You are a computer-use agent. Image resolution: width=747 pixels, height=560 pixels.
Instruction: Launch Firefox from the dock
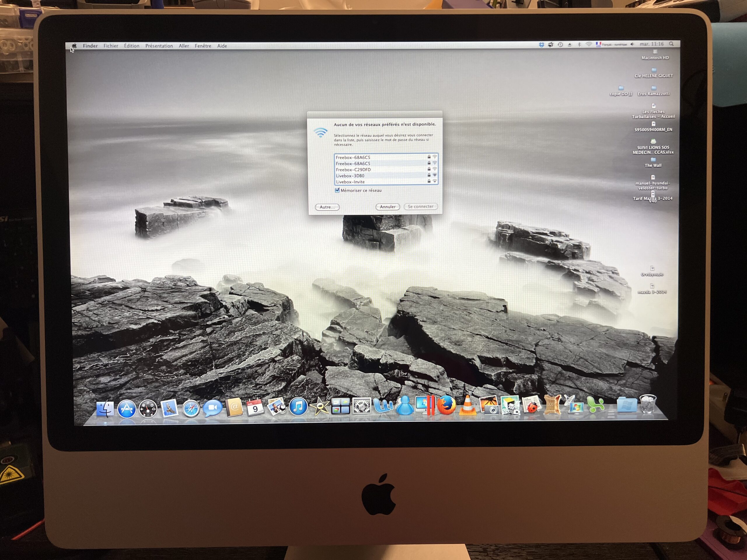pyautogui.click(x=446, y=405)
